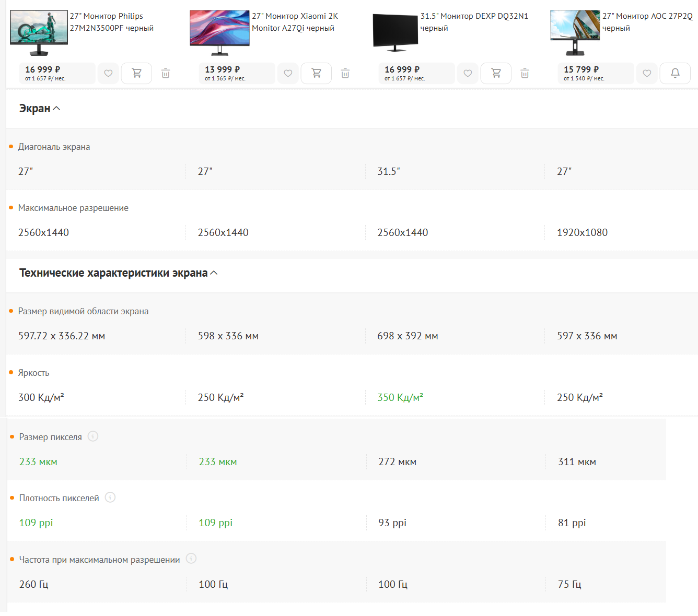Click notify bell for AOC 27P2Q
The image size is (698, 616).
[675, 74]
